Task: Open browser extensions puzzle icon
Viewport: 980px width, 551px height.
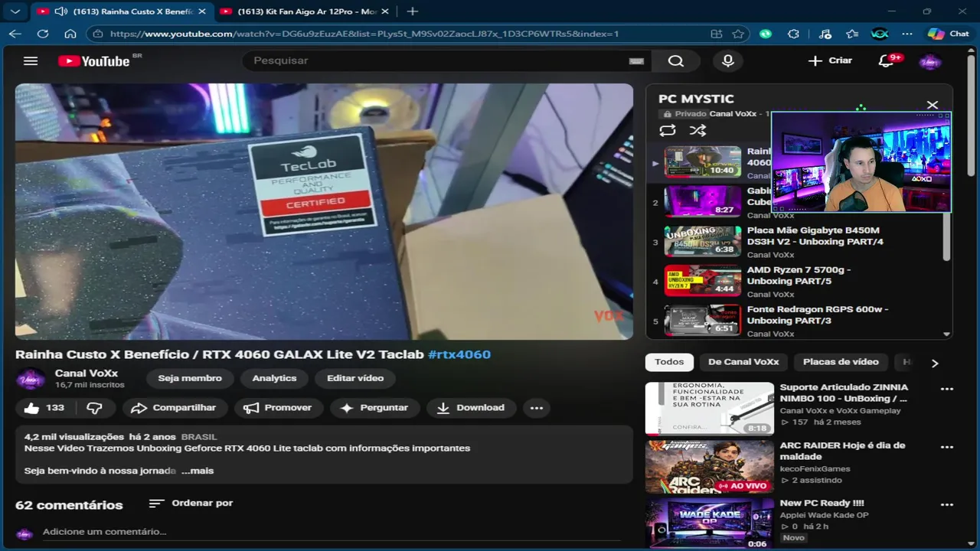Action: (x=793, y=34)
